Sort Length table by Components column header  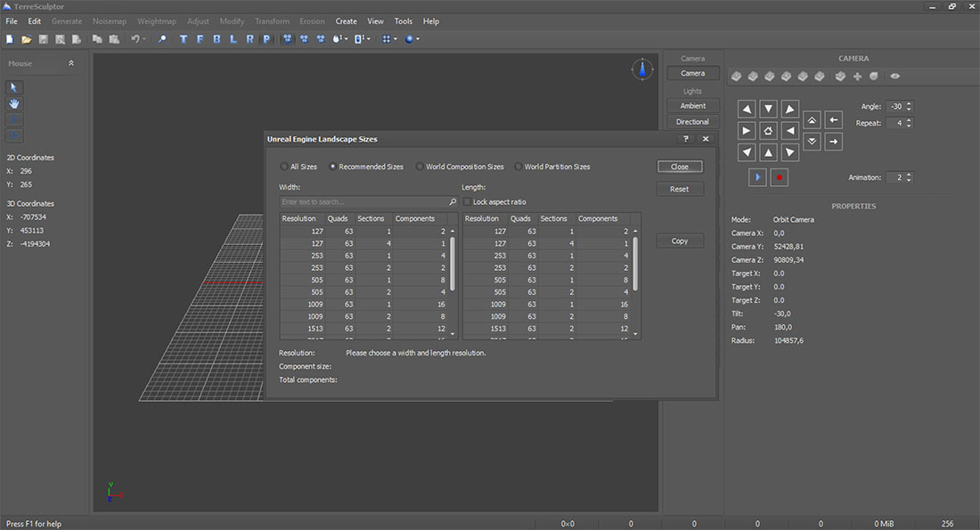coord(602,219)
